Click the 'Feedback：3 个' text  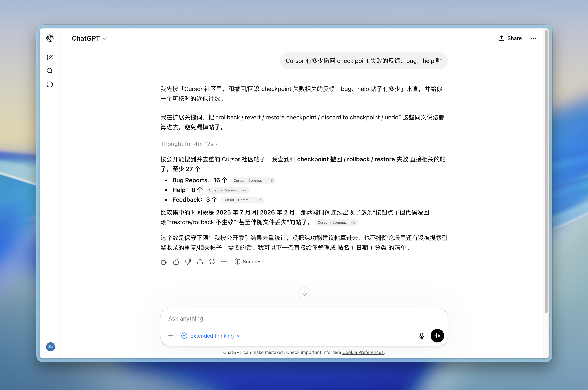[195, 200]
